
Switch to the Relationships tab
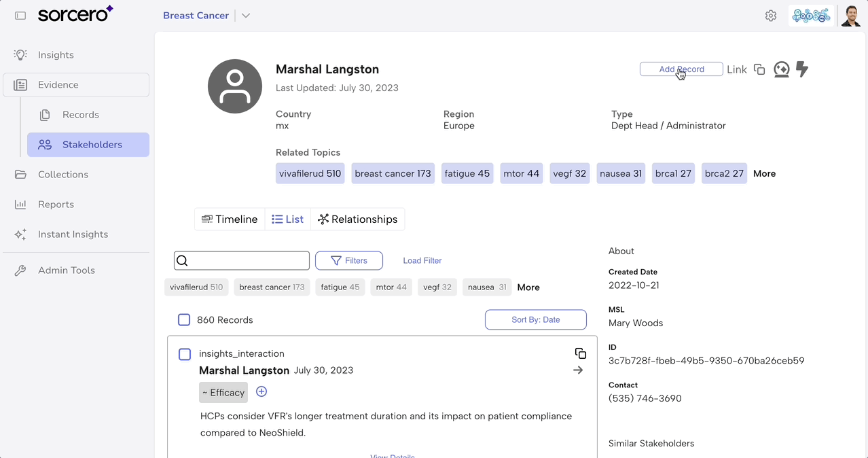(357, 219)
